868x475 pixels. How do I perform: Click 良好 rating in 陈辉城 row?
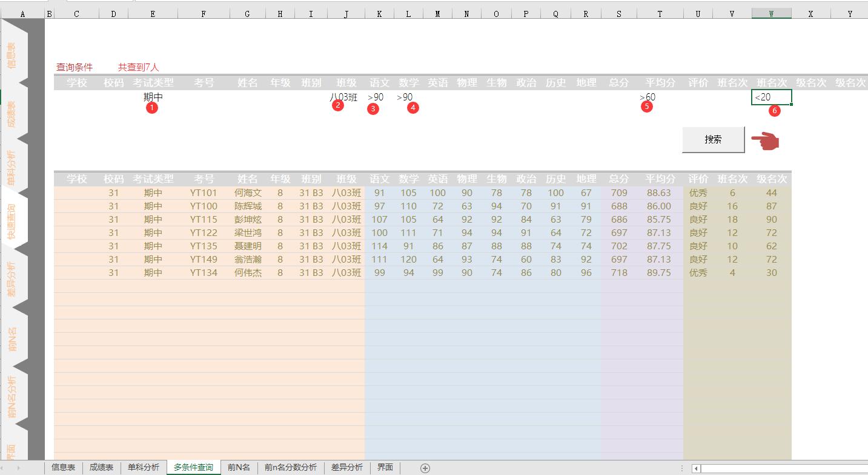click(698, 206)
